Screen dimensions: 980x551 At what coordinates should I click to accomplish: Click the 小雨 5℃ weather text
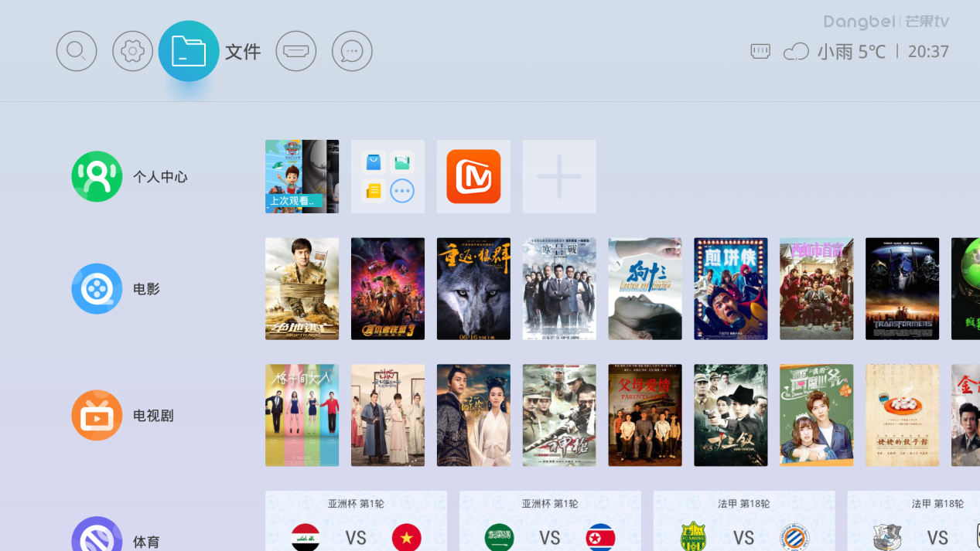pyautogui.click(x=852, y=52)
